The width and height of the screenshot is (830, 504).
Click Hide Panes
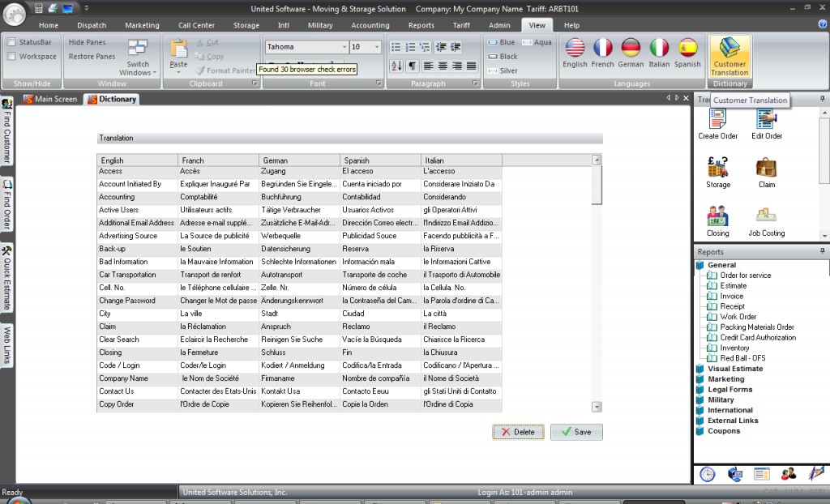(x=87, y=42)
